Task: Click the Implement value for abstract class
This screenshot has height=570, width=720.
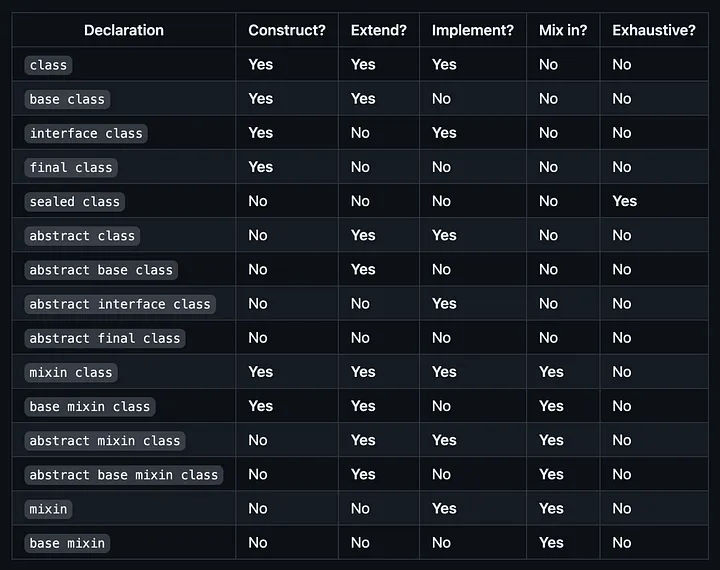Action: tap(444, 235)
